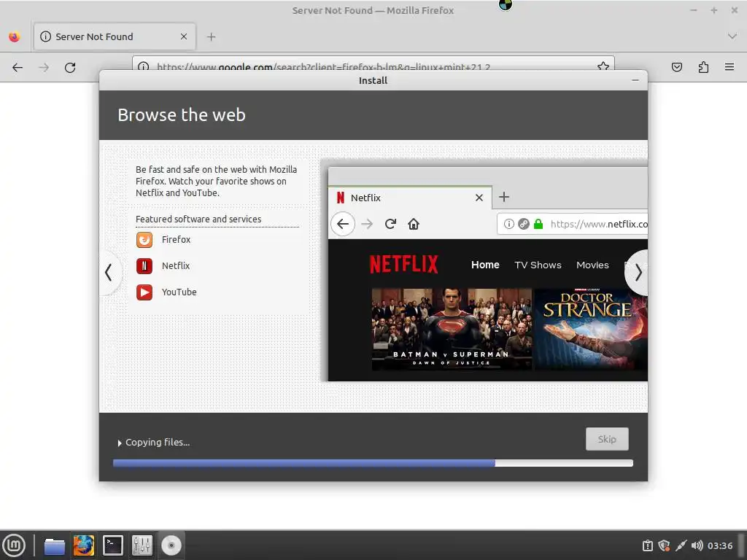Click the site info icon in URL bar
This screenshot has height=560, width=747.
(143, 66)
